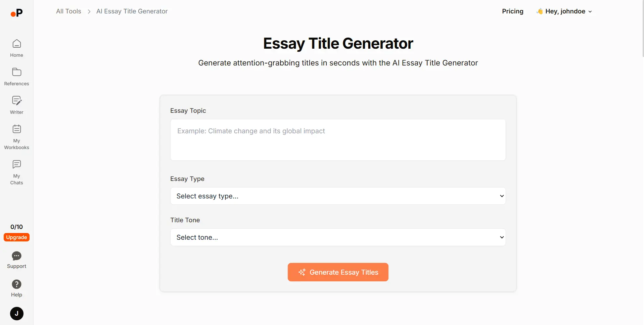Image resolution: width=644 pixels, height=325 pixels.
Task: Click the 0/10 usage counter
Action: point(16,227)
